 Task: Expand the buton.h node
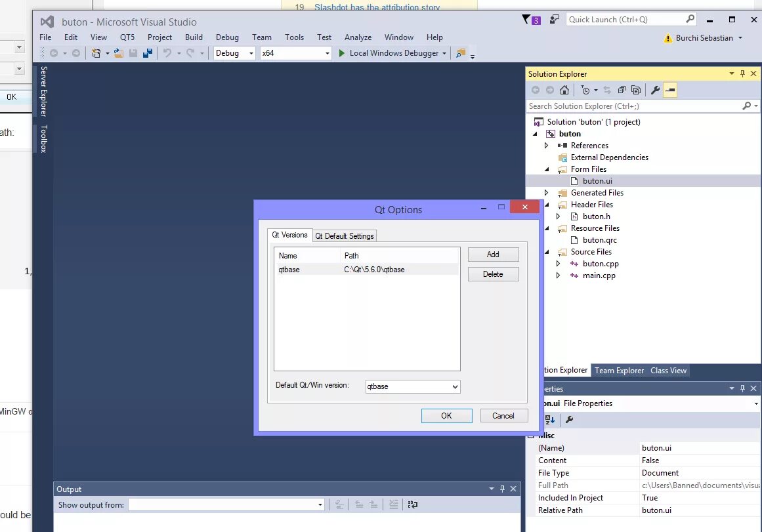click(x=558, y=216)
